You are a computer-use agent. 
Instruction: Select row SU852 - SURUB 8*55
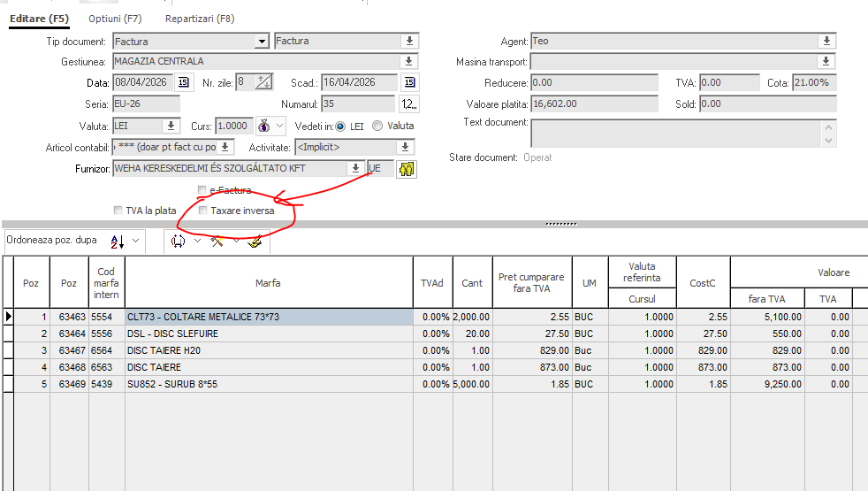(269, 384)
